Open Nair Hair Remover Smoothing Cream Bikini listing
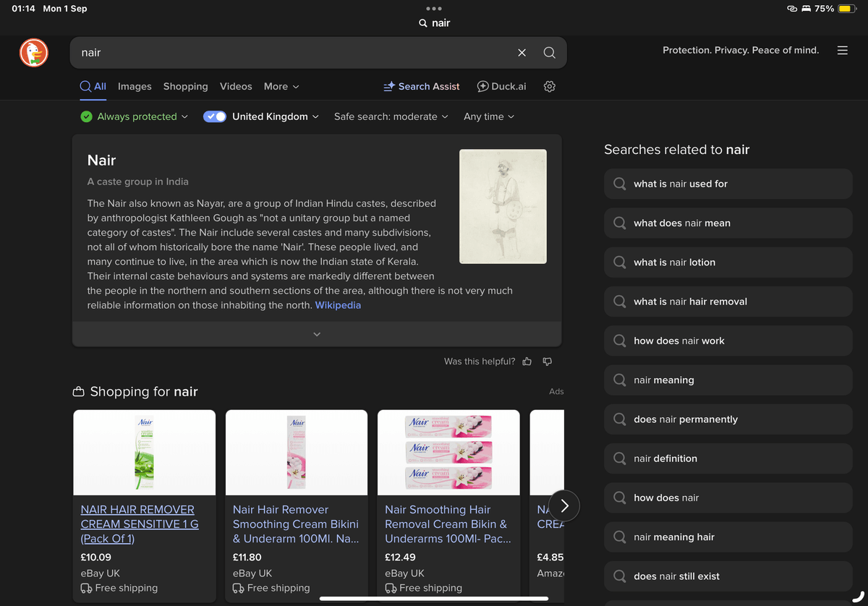This screenshot has width=868, height=606. point(296,524)
